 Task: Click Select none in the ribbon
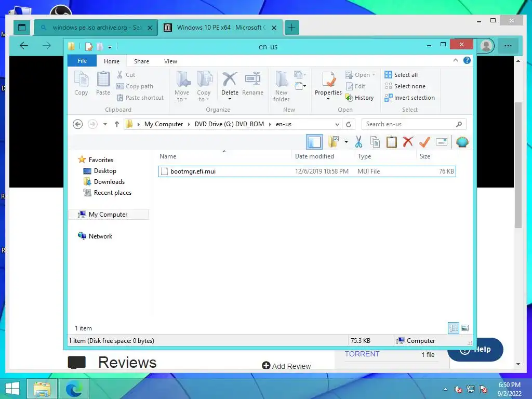tap(405, 86)
